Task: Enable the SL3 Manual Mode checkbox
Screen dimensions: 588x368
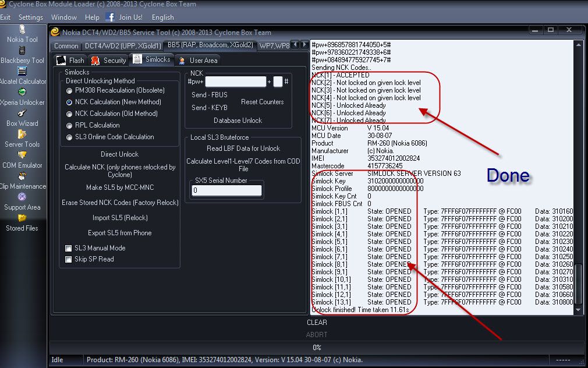Action: (x=69, y=248)
